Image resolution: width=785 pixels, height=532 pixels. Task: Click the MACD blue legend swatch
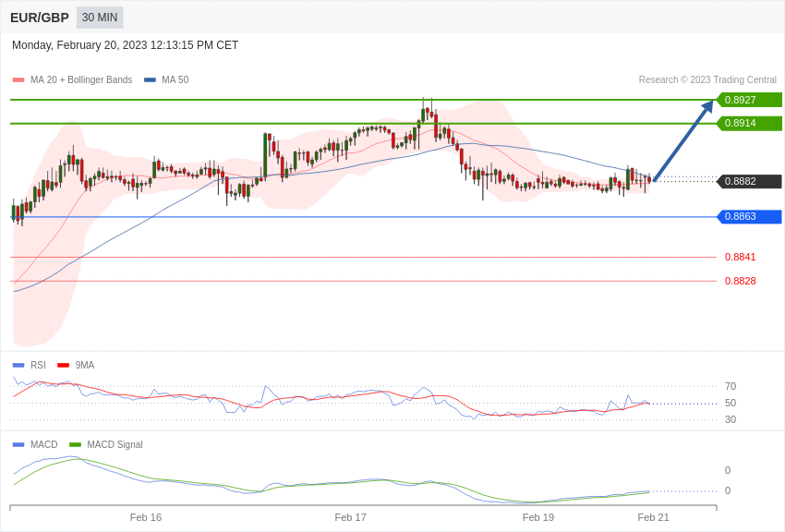(18, 444)
